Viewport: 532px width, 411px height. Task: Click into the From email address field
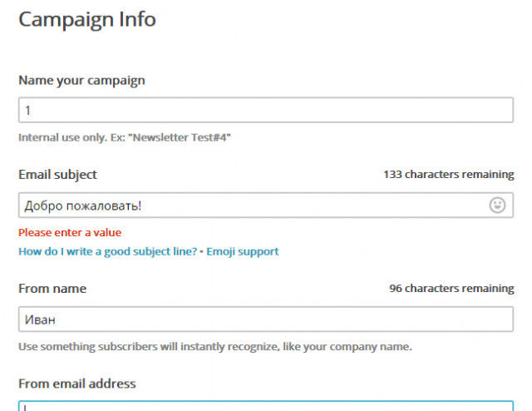(x=266, y=406)
